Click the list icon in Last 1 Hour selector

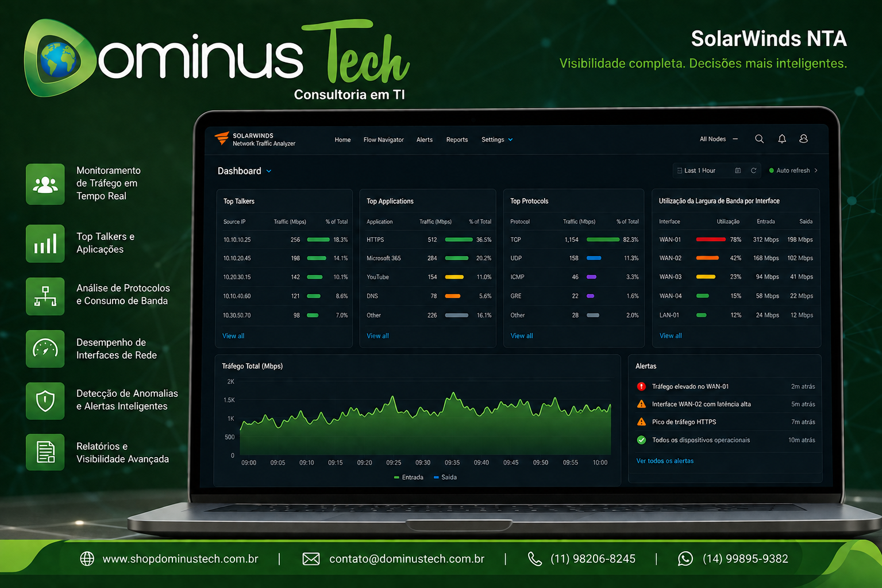[x=680, y=171]
